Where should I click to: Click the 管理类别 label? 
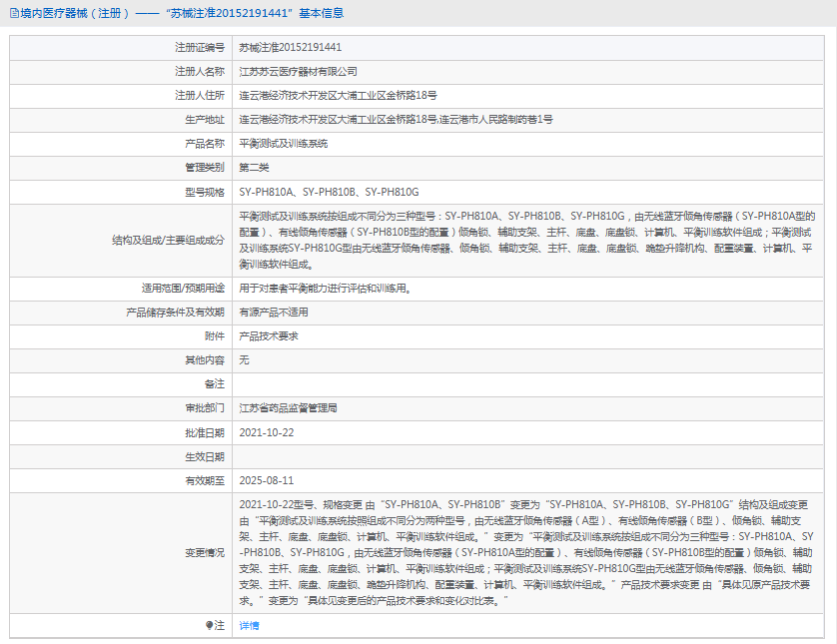point(205,168)
